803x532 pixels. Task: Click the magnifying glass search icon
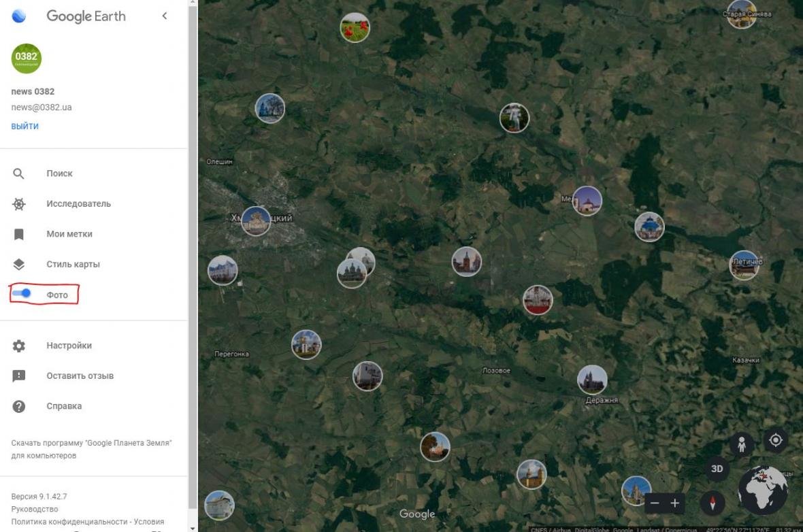pyautogui.click(x=18, y=173)
